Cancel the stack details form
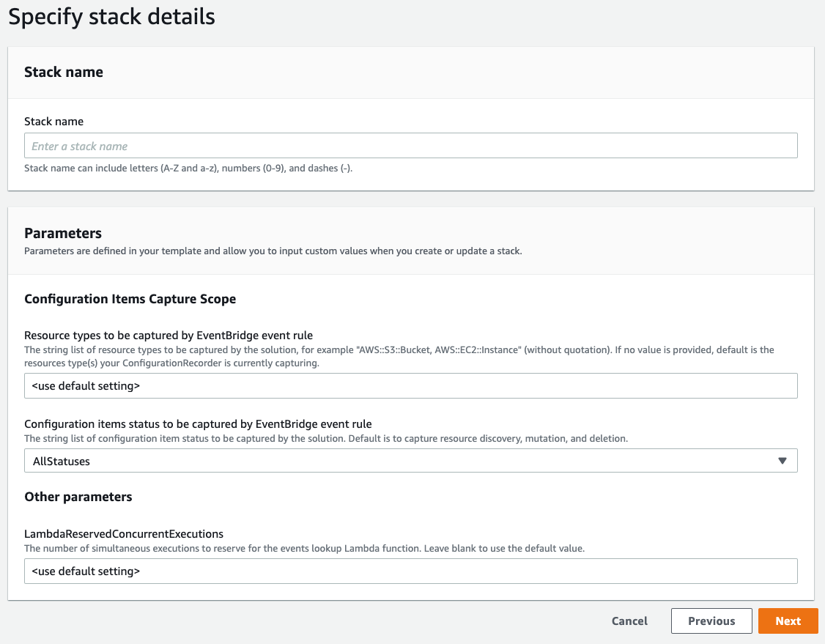The height and width of the screenshot is (644, 825). (x=629, y=621)
